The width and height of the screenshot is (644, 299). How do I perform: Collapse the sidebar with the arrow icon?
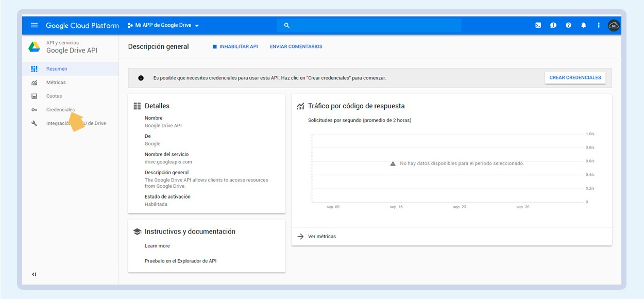pyautogui.click(x=34, y=274)
